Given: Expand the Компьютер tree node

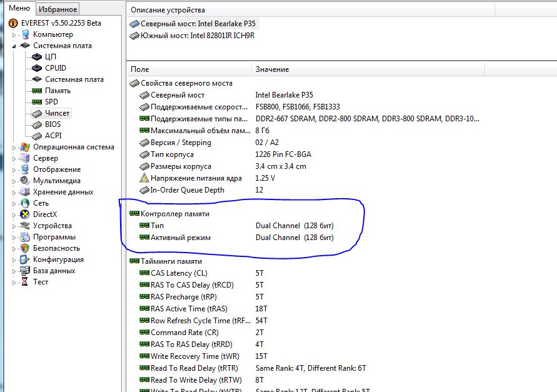Looking at the screenshot, I should 14,35.
